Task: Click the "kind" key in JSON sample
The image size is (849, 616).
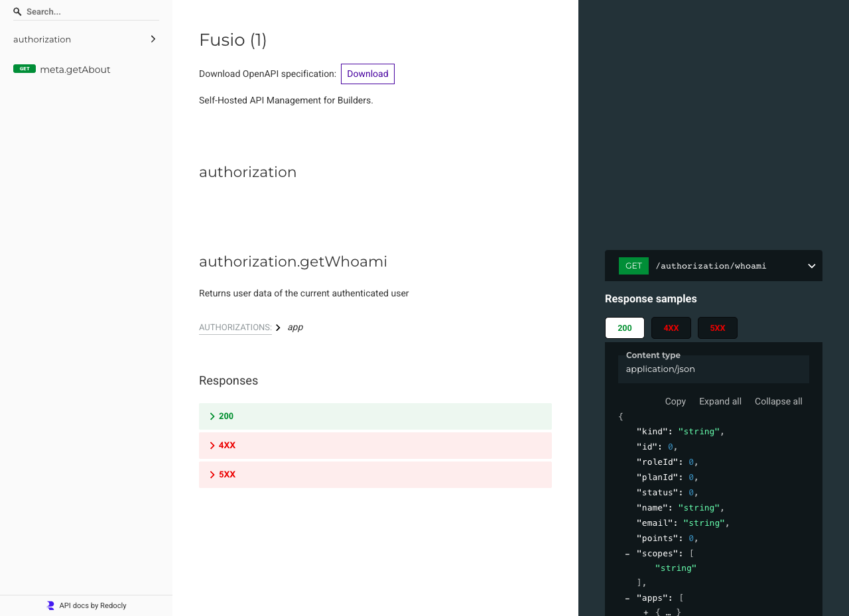Action: [652, 432]
